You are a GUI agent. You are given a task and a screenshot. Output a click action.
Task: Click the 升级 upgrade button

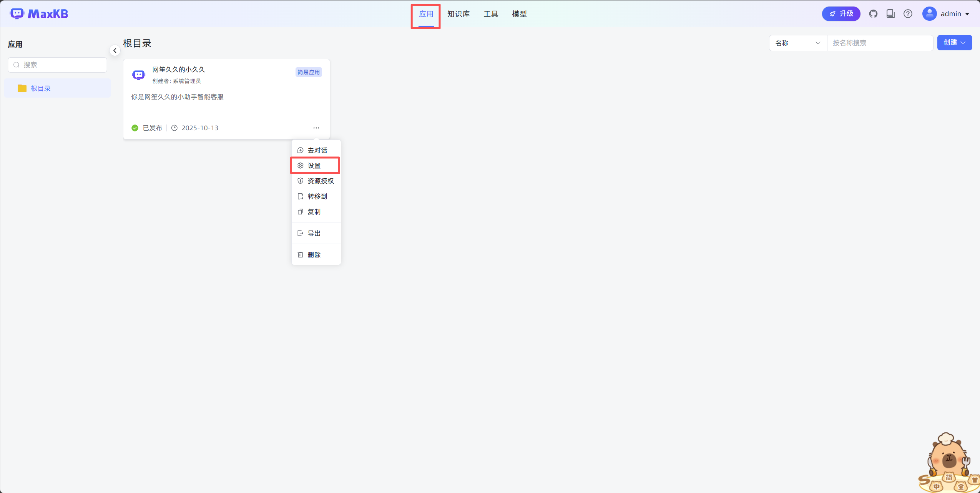pyautogui.click(x=841, y=14)
